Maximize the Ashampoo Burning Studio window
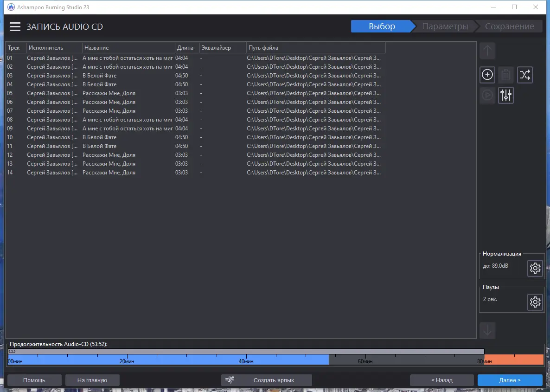 tap(514, 7)
